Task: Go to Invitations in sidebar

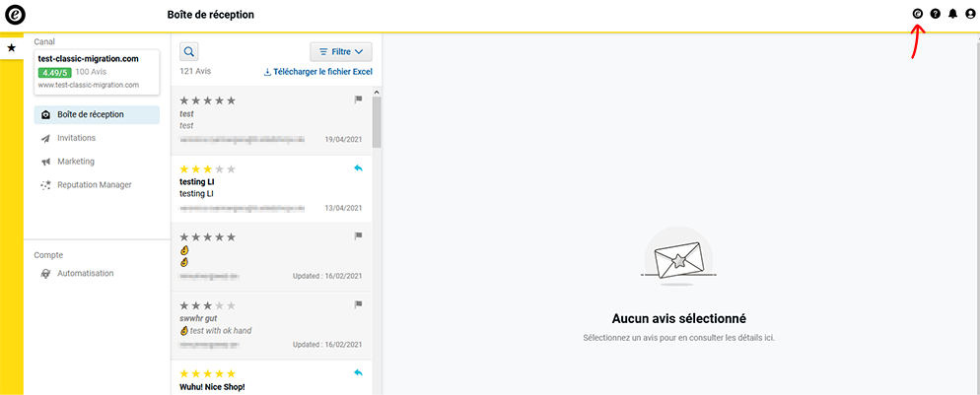Action: click(83, 138)
